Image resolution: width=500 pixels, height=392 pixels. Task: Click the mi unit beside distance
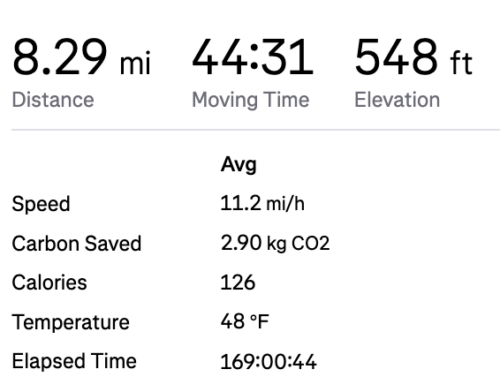(x=136, y=63)
